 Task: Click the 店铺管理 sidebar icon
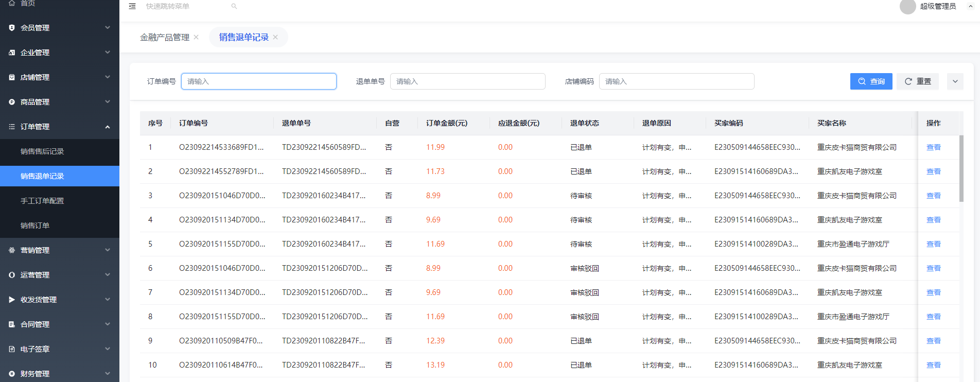pyautogui.click(x=12, y=77)
